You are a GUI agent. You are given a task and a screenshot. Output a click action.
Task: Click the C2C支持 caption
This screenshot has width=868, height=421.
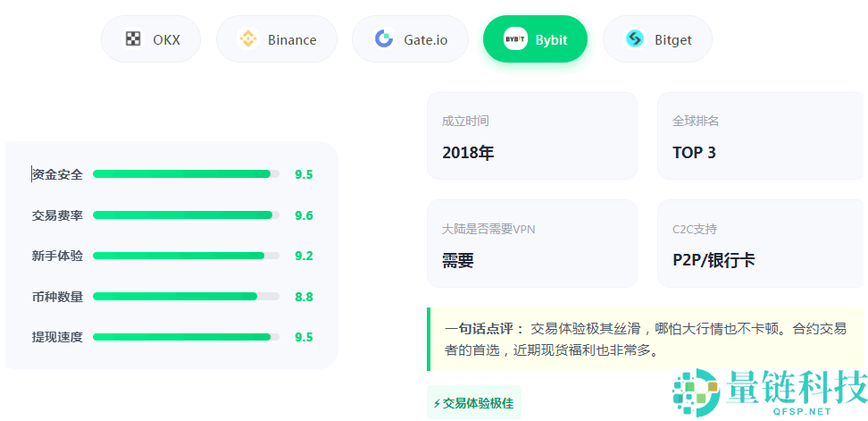[694, 230]
